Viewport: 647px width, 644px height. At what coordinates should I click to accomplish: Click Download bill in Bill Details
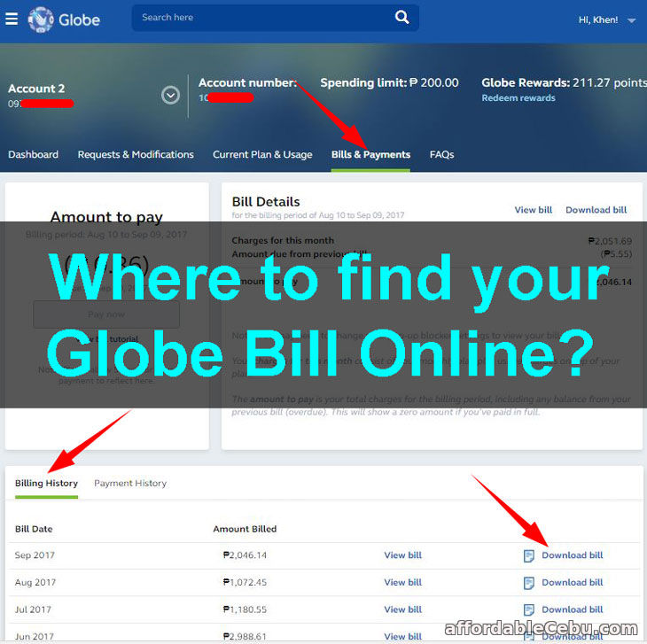point(596,209)
